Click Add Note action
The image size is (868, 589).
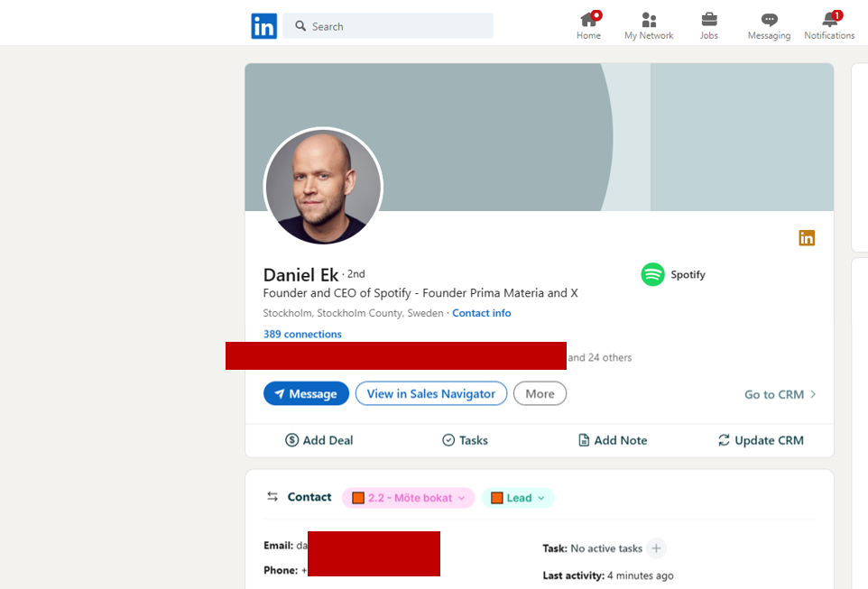click(x=613, y=441)
